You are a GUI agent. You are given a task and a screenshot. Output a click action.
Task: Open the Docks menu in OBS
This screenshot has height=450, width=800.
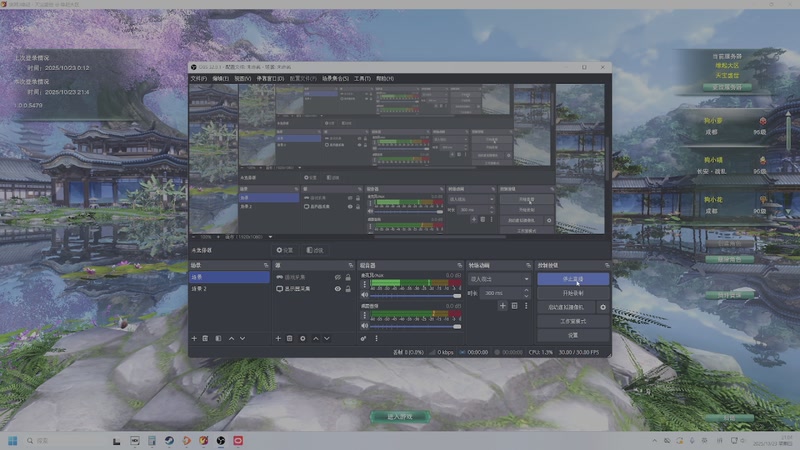270,79
